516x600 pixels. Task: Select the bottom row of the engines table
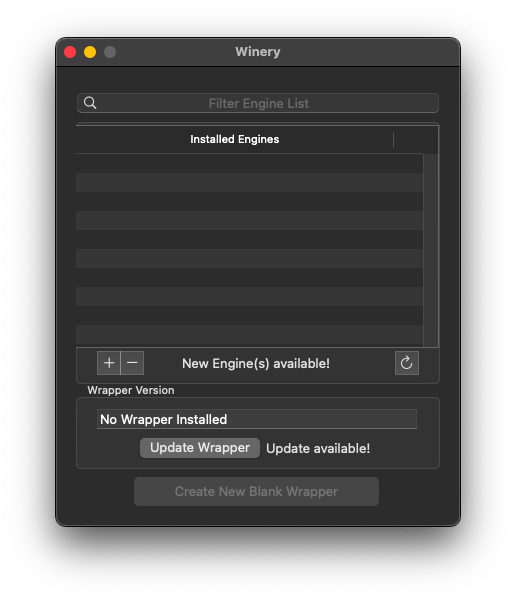pos(250,336)
